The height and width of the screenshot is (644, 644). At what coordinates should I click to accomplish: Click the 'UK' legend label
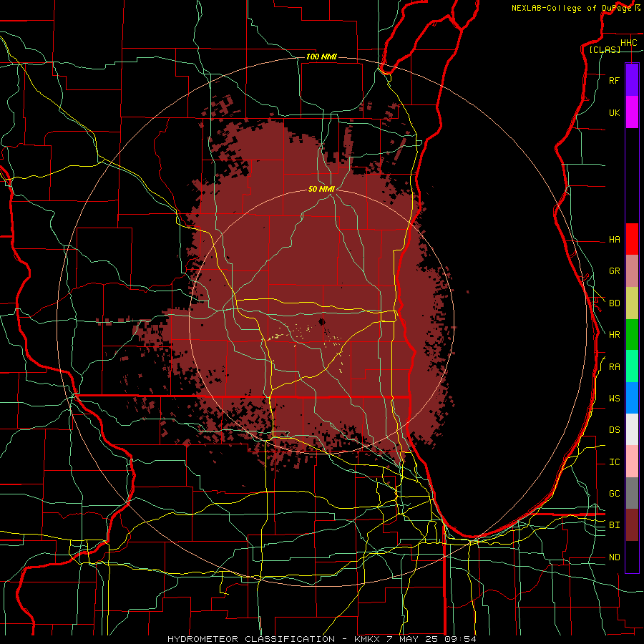point(614,112)
